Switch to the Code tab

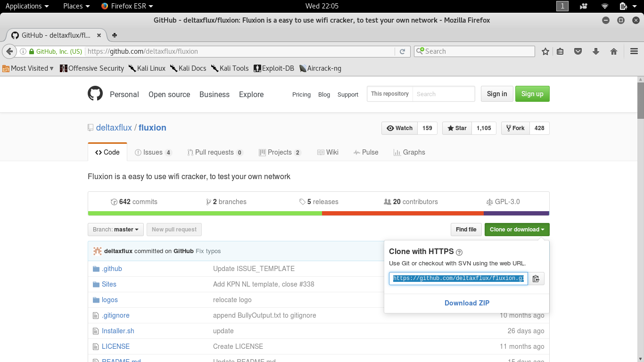point(107,152)
